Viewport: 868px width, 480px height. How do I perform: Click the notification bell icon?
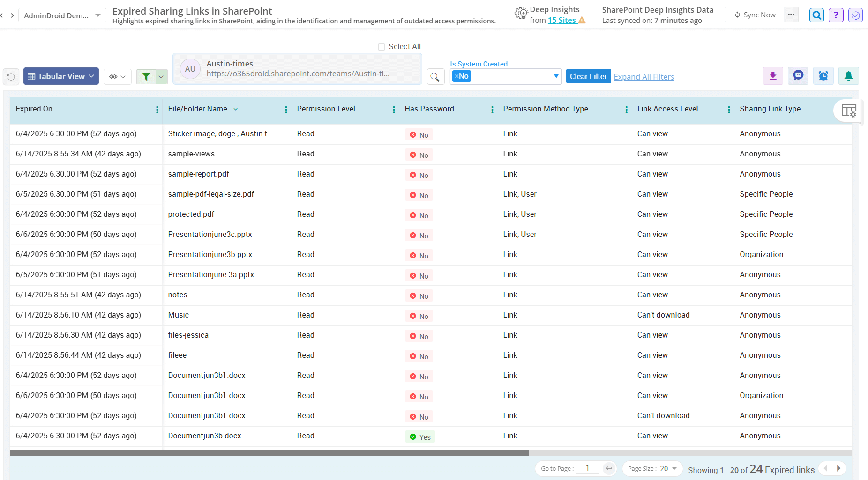(849, 75)
